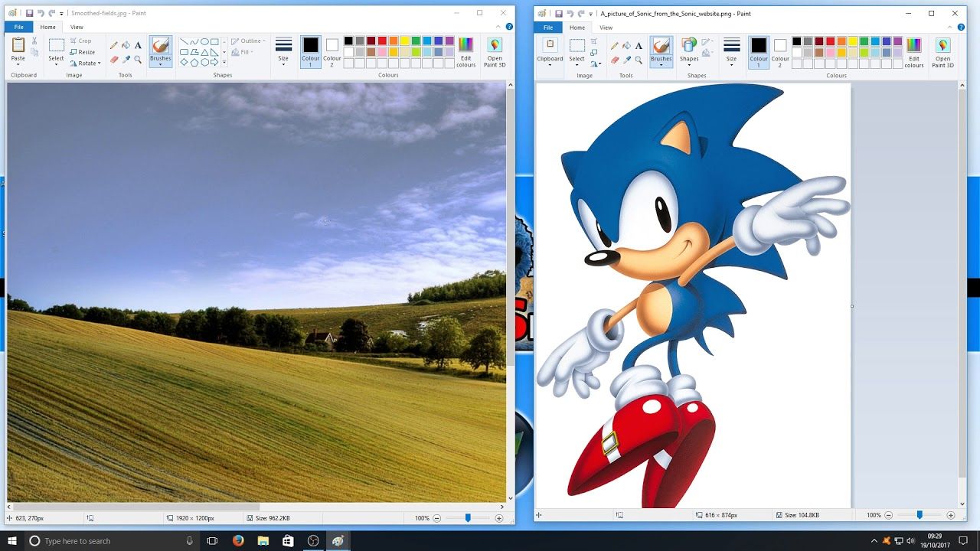This screenshot has height=551, width=980.
Task: Click the zoom slider handle in Smoothed-fields window
Action: [468, 518]
